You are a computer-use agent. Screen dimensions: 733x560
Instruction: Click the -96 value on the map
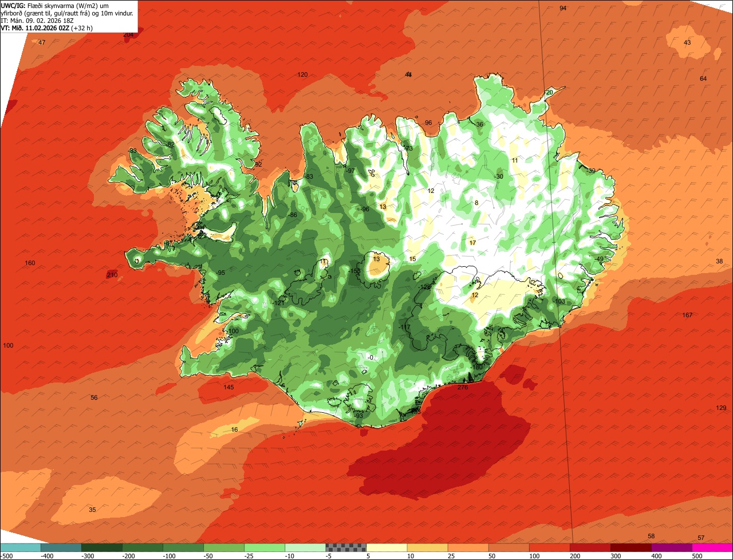[364, 210]
